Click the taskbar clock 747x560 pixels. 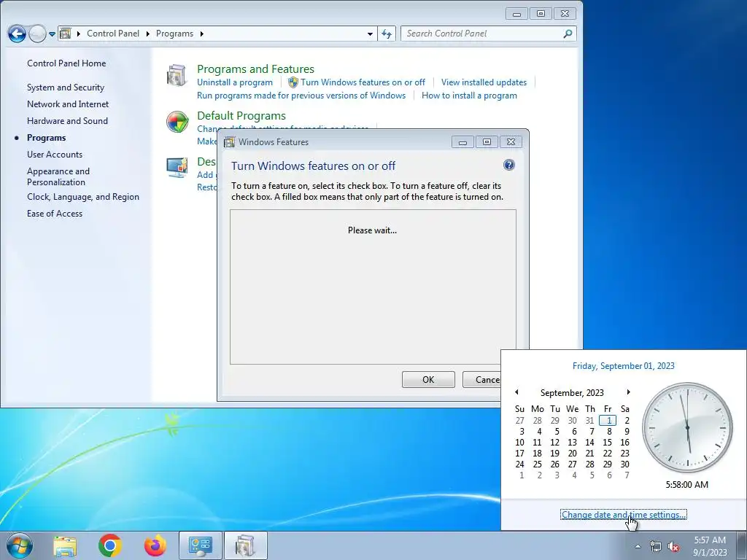coord(710,546)
